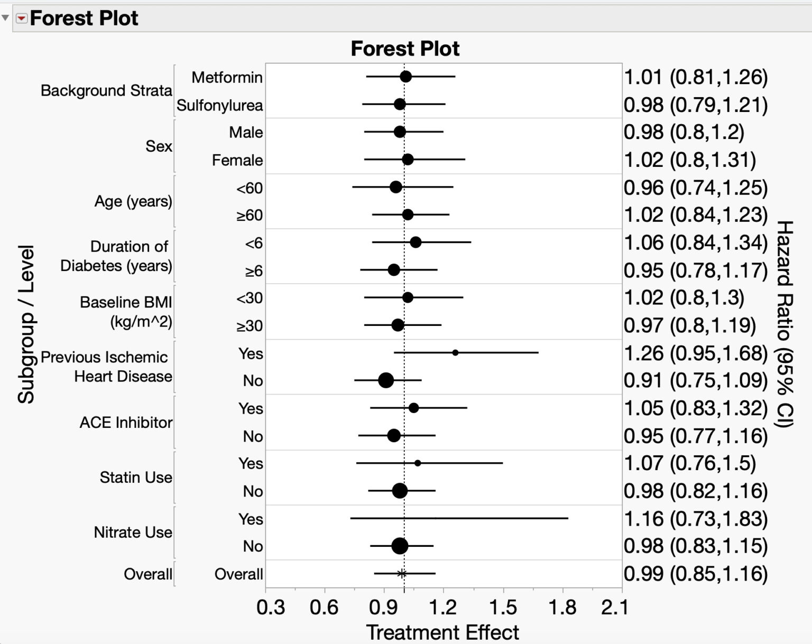
Task: Click the Treatment Effect x-axis label
Action: (x=442, y=632)
